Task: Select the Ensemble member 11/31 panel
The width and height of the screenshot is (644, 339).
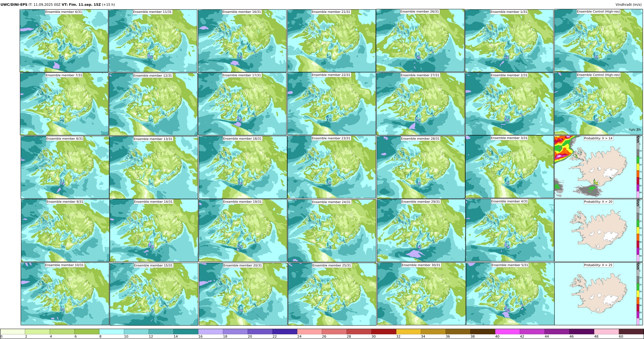Action: (153, 41)
